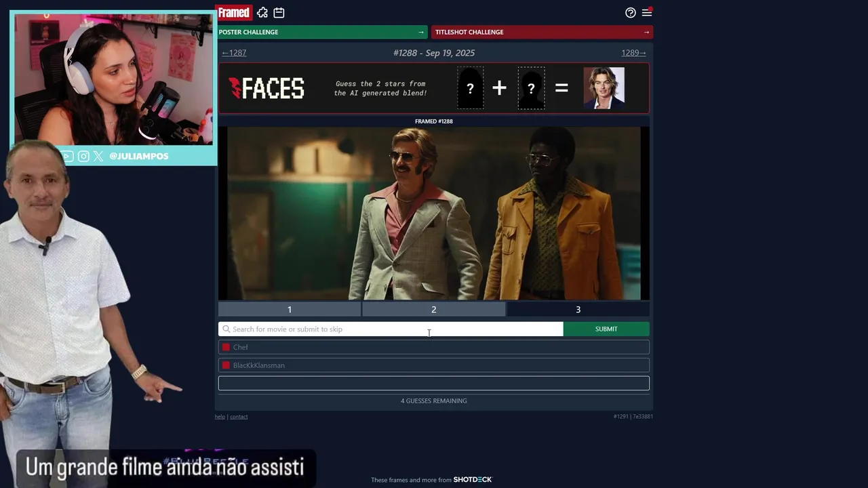Click the empty third guess slot
The width and height of the screenshot is (868, 488).
(434, 383)
